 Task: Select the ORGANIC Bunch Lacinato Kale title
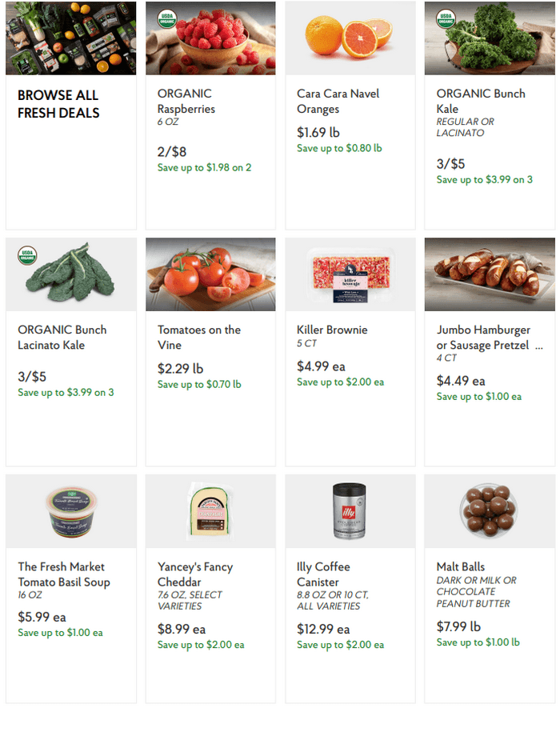pos(62,338)
